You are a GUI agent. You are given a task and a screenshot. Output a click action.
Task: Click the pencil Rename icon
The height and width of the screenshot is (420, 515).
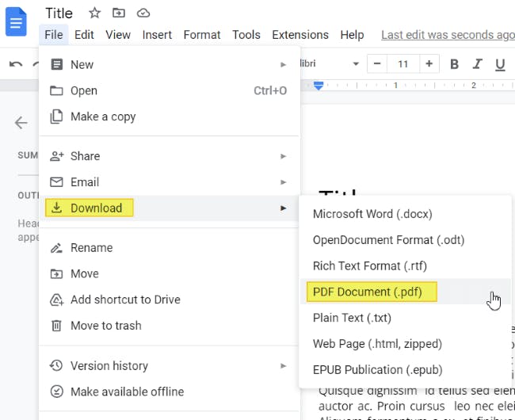[x=56, y=248]
